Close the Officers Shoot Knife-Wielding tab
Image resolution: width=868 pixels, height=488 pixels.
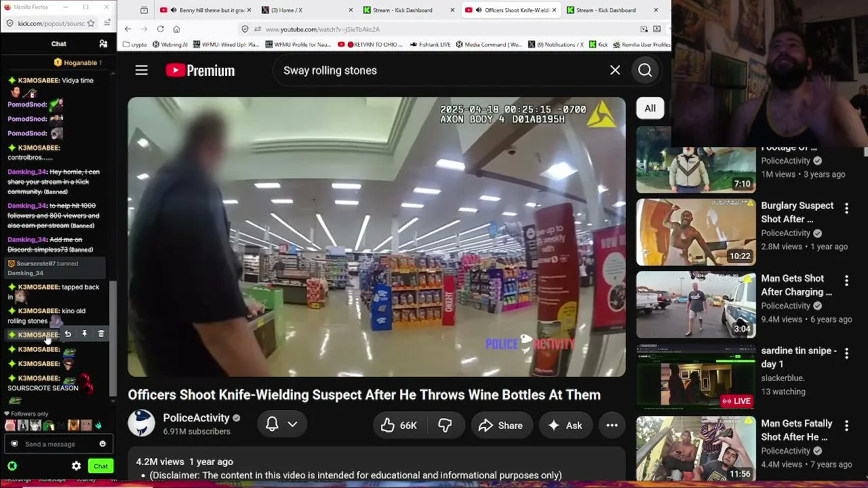pos(554,10)
